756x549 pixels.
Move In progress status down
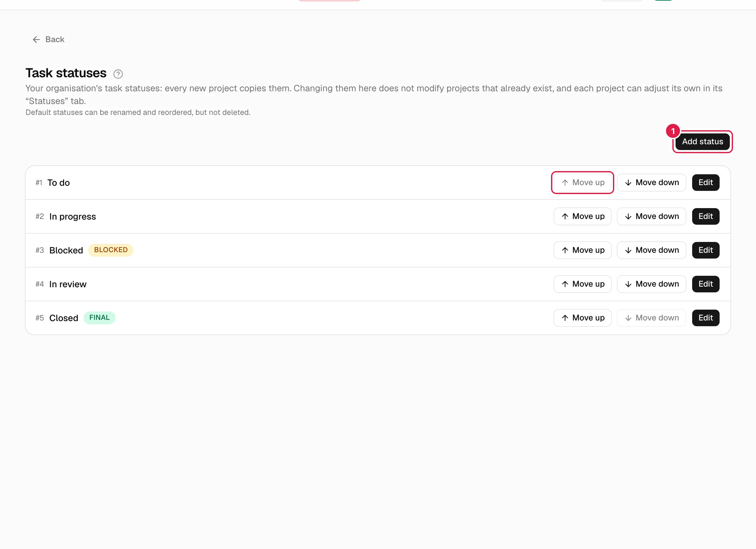coord(651,216)
